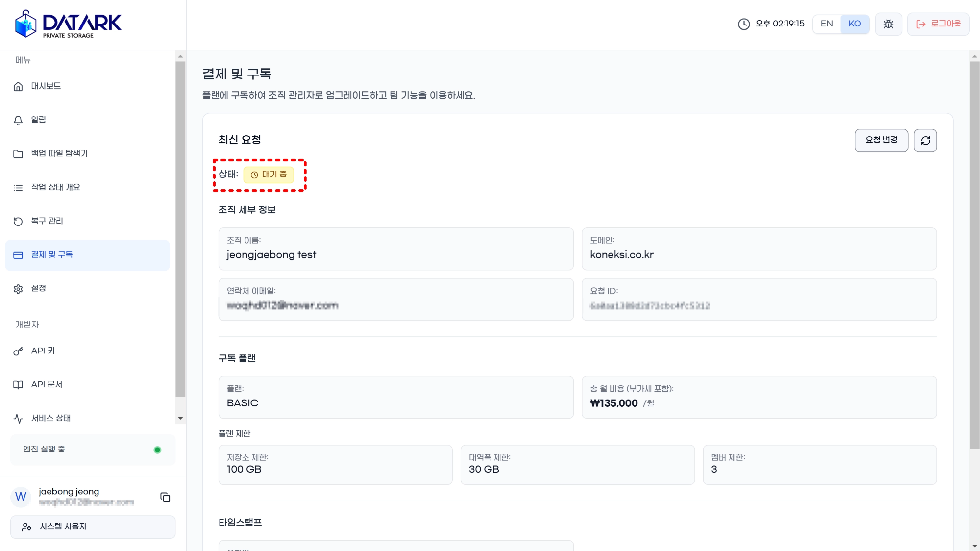Click the bug report icon button
Image resolution: width=980 pixels, height=551 pixels.
pyautogui.click(x=888, y=24)
